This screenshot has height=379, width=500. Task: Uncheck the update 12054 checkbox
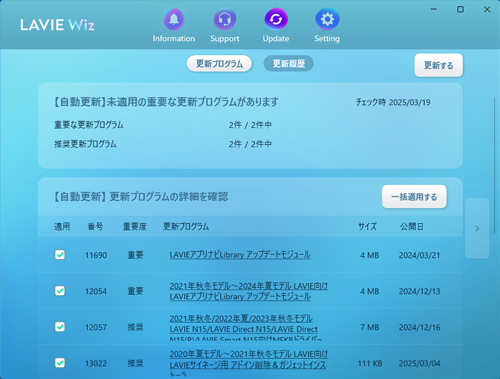point(60,291)
